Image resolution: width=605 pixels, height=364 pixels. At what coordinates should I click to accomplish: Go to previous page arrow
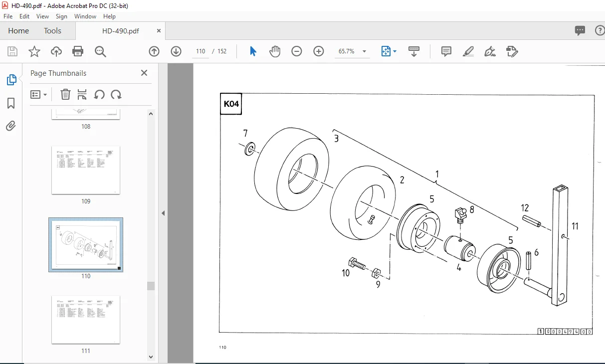pos(154,51)
